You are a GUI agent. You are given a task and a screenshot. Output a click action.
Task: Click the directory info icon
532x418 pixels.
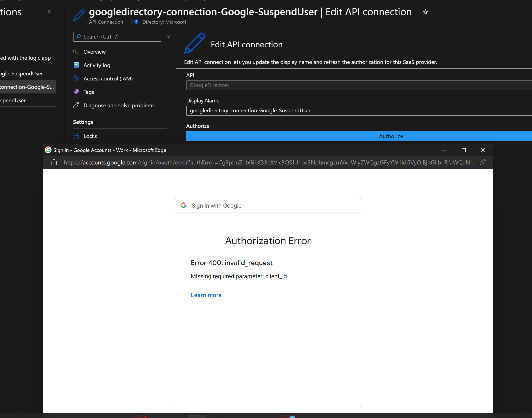[136, 22]
